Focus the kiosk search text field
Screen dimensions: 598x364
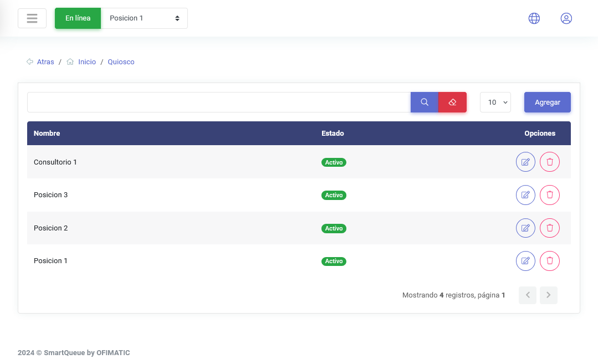pos(218,102)
